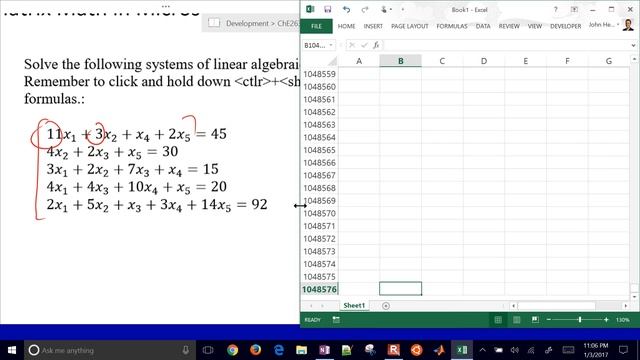Click the Insert Function fx icon

tap(376, 45)
